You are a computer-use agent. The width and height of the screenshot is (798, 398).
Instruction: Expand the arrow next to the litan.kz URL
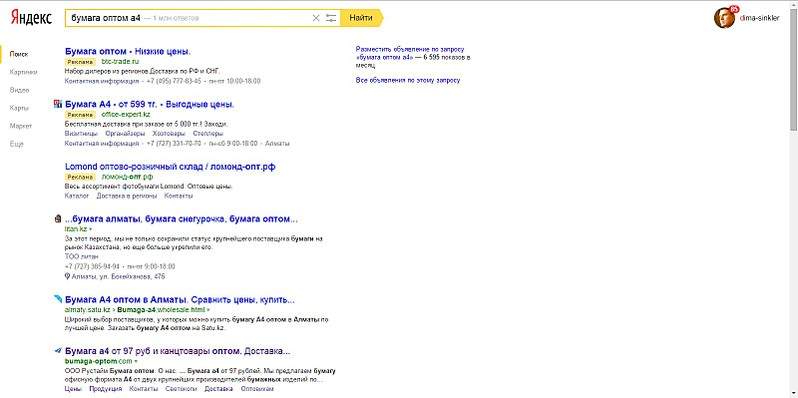pos(91,230)
